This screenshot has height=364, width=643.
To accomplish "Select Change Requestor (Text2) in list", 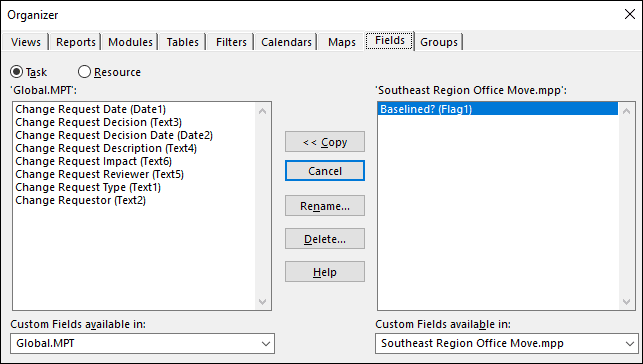I will click(80, 200).
